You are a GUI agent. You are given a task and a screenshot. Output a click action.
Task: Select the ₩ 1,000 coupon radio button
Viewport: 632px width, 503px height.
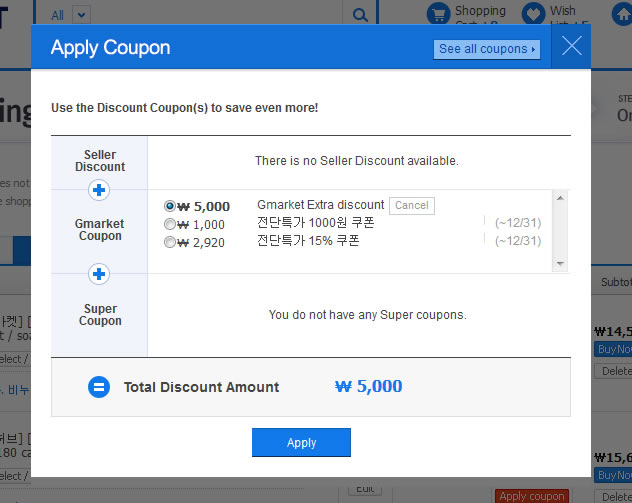(170, 224)
